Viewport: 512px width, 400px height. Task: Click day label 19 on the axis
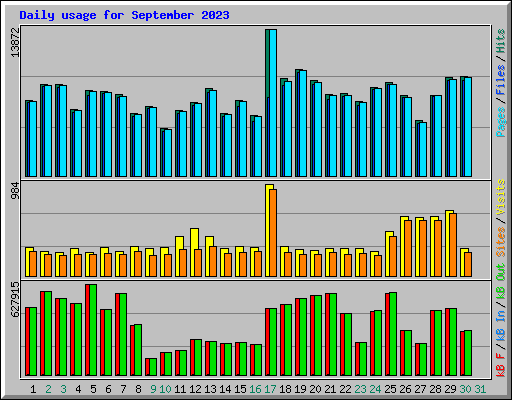(x=300, y=389)
